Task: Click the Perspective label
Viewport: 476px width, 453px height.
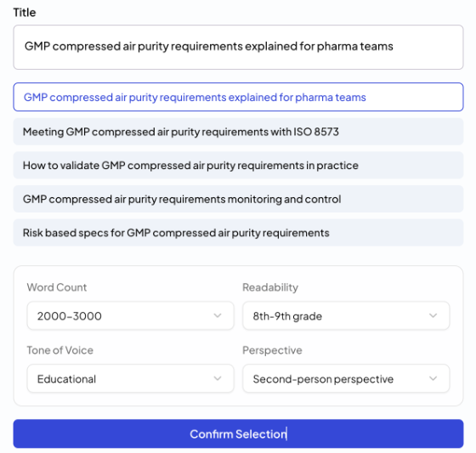Action: (272, 350)
